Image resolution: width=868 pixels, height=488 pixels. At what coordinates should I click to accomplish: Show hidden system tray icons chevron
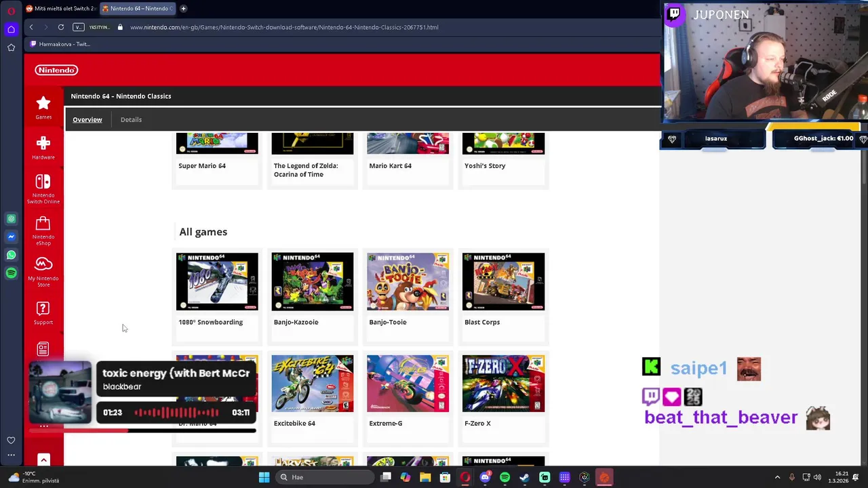click(x=777, y=477)
